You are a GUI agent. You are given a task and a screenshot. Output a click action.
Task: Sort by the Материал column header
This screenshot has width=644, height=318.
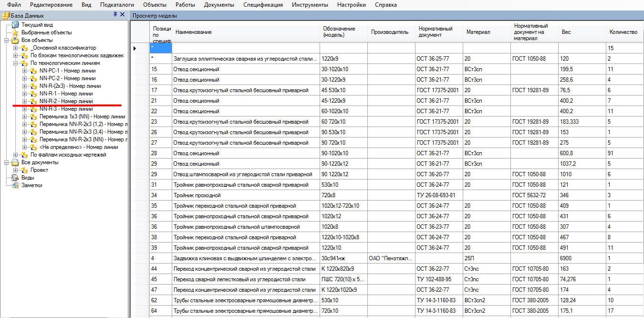point(487,32)
